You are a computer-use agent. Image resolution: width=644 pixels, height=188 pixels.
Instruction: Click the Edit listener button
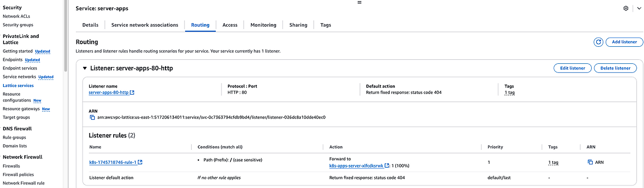[573, 68]
